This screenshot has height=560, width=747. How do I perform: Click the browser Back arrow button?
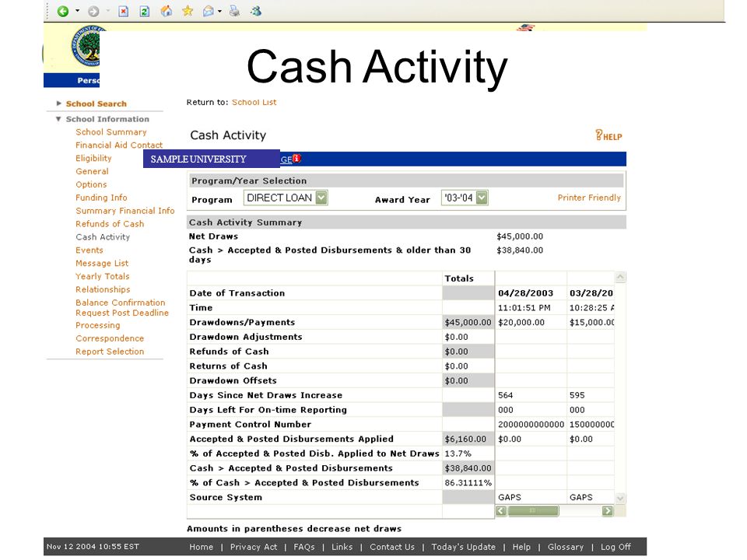[x=63, y=11]
